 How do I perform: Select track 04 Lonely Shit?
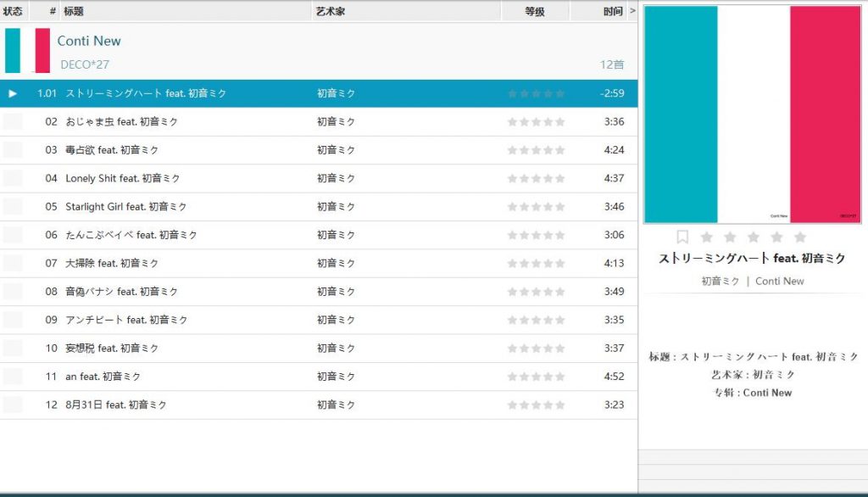click(x=319, y=178)
